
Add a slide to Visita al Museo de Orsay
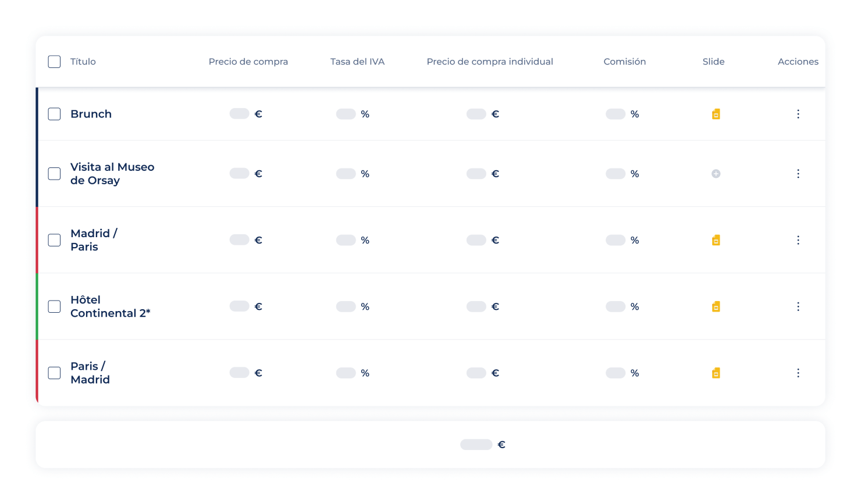click(716, 174)
